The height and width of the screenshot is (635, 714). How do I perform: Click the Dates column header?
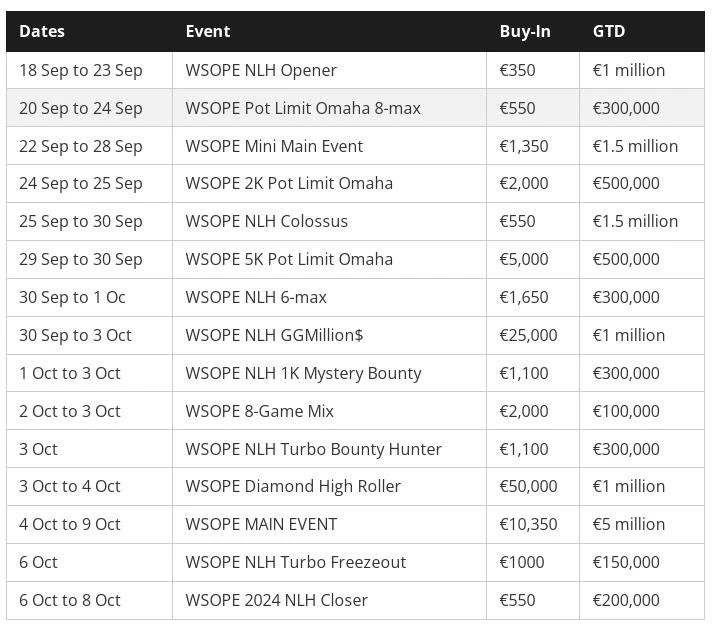tap(42, 31)
